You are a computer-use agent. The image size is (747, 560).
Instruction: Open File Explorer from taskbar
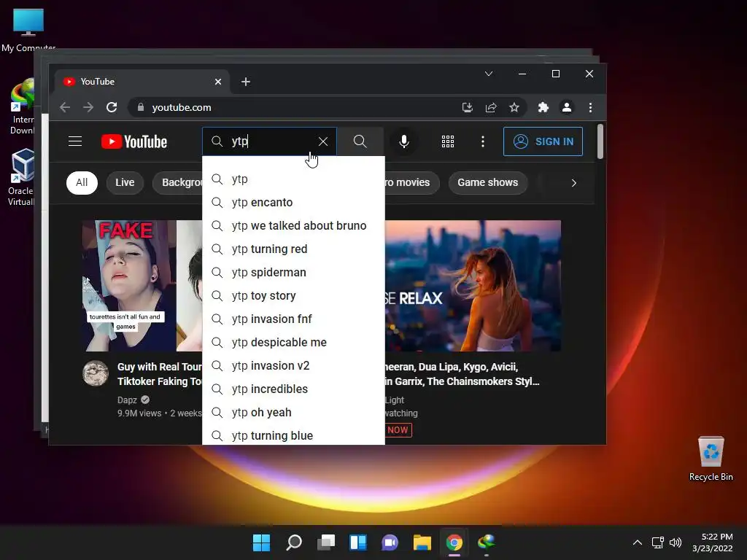[422, 542]
